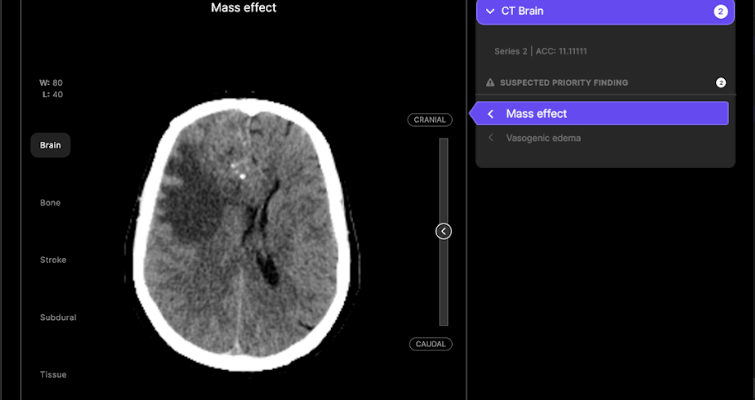Image resolution: width=755 pixels, height=400 pixels.
Task: Jump to CAUDAL end of slices
Action: click(x=431, y=344)
